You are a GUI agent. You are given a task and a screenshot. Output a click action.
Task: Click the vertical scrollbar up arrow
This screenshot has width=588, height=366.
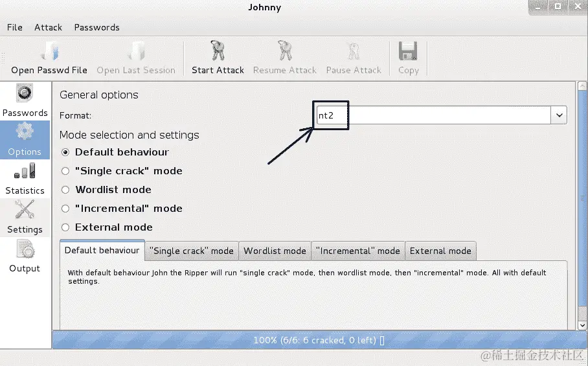(x=582, y=86)
